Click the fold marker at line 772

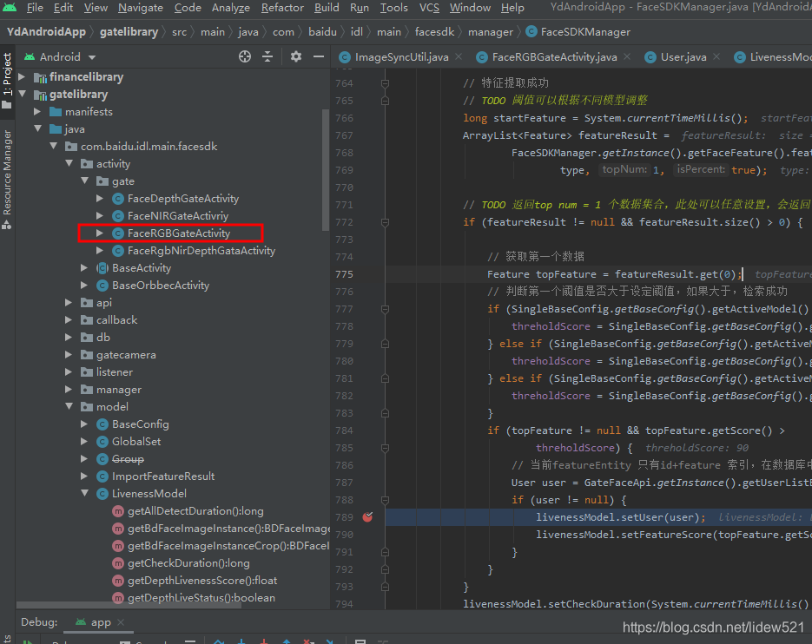pyautogui.click(x=385, y=222)
